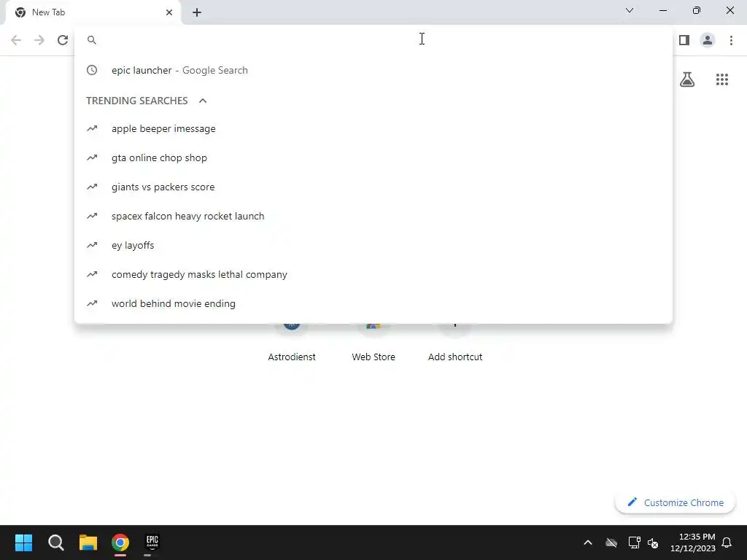Screen dimensions: 747x560
Task: Click the OneDrive cloud tray icon
Action: pos(611,542)
